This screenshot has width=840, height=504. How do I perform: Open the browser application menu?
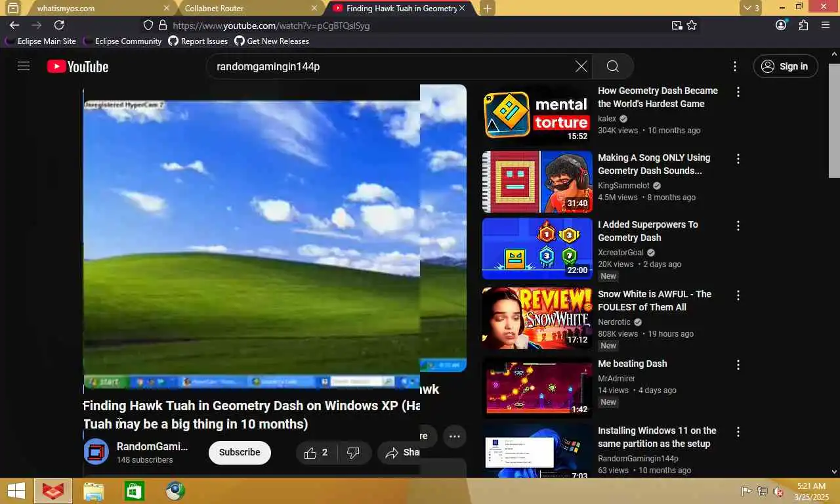[826, 25]
